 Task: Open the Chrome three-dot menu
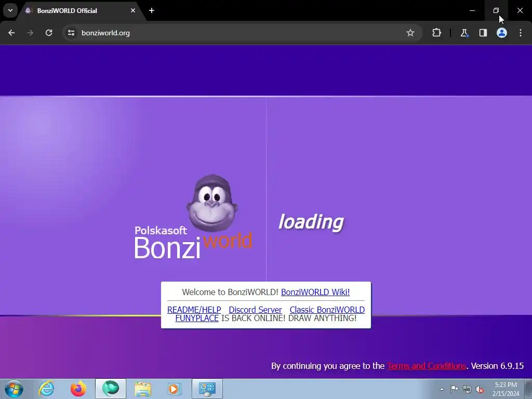pyautogui.click(x=521, y=33)
